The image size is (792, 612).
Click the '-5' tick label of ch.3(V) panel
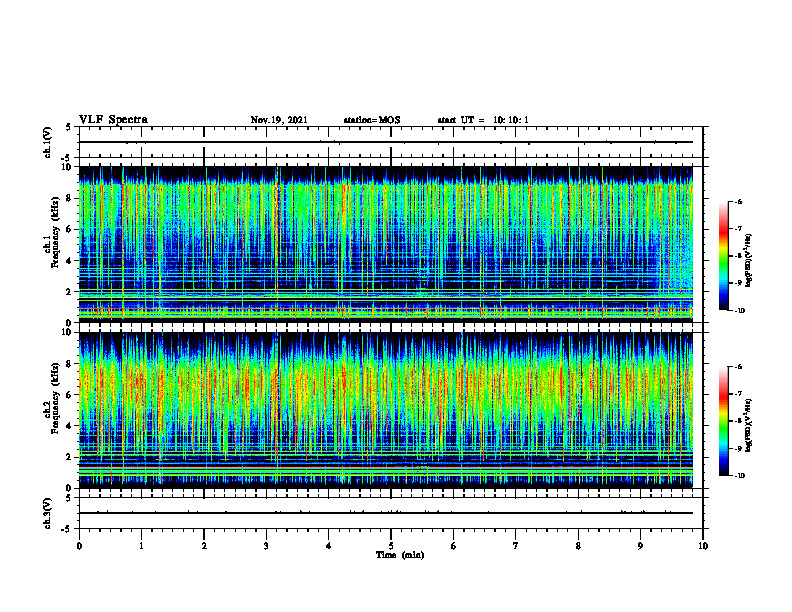68,529
